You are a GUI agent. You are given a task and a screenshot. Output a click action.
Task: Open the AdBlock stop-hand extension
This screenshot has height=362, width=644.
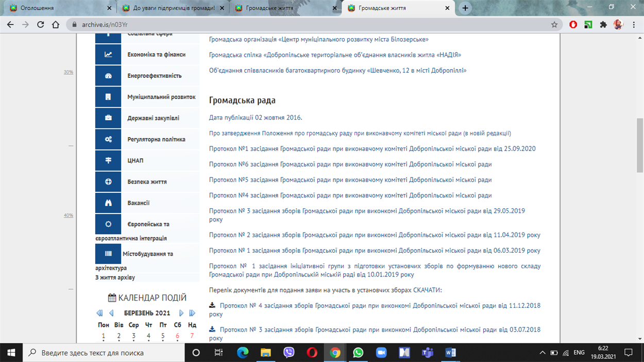click(x=573, y=24)
